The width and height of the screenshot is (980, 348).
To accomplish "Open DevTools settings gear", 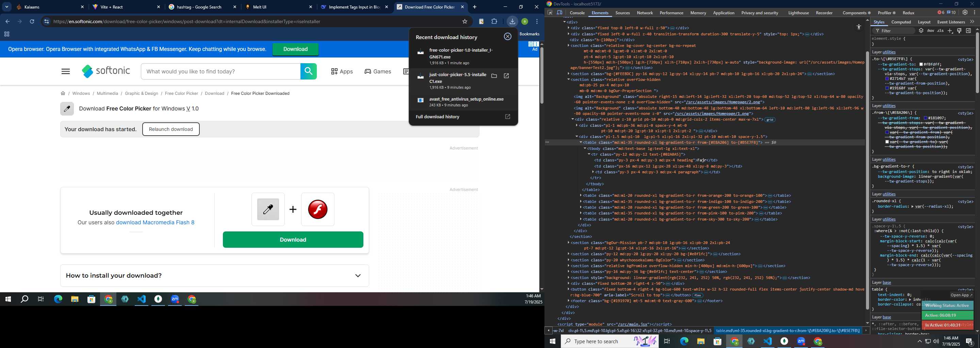I will (x=965, y=13).
